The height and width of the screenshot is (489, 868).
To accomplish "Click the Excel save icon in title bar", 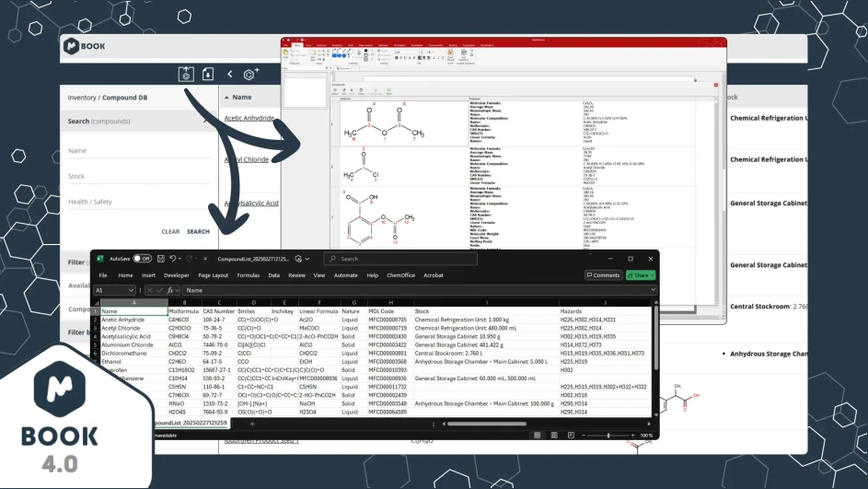I will pyautogui.click(x=160, y=259).
